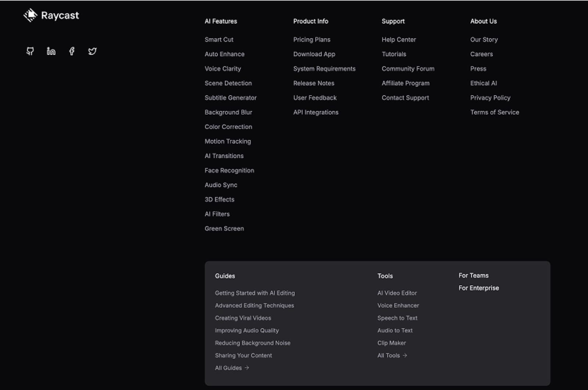The height and width of the screenshot is (390, 588).
Task: Open Green Screen link
Action: coord(224,229)
